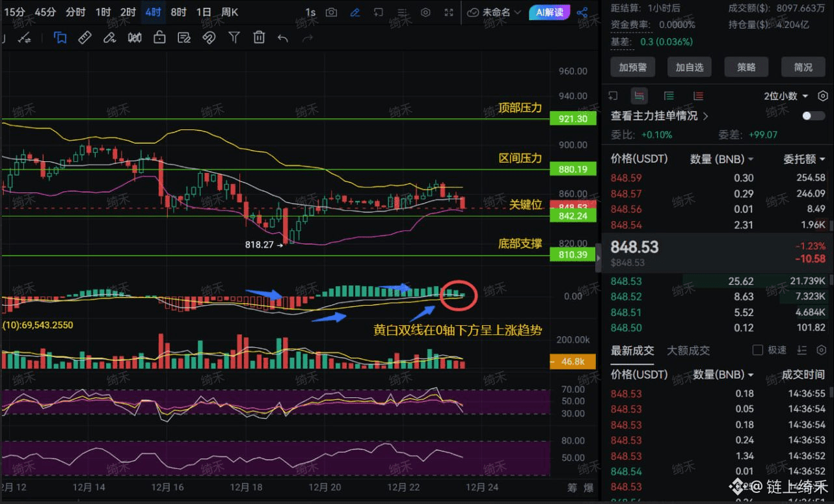Select the asks-only order book view icon
This screenshot has height=504, width=834.
coord(698,96)
